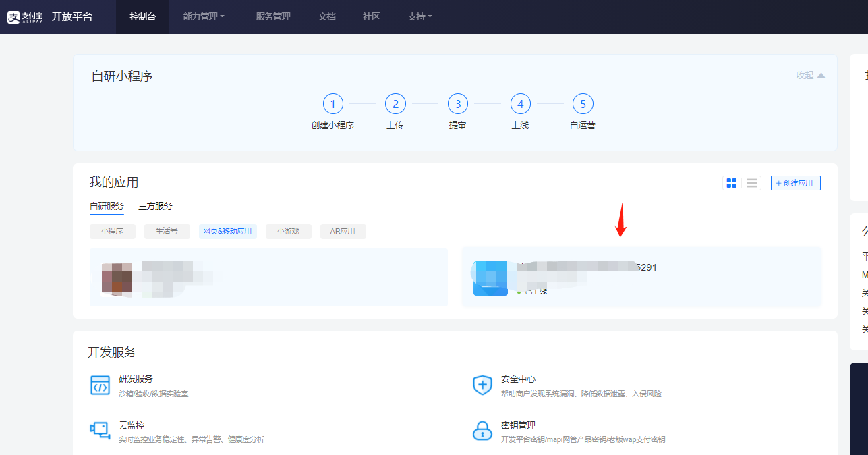868x455 pixels.
Task: Go to the 文档 documentation page
Action: 326,17
